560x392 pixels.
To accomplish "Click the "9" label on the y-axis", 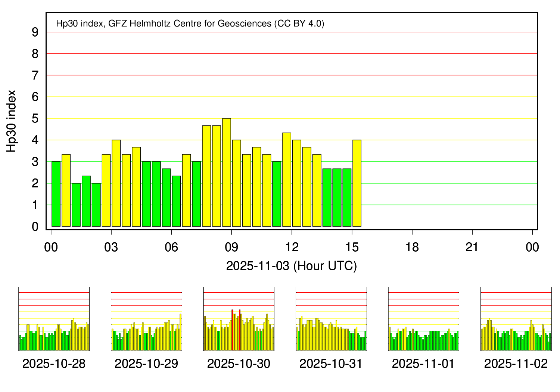I will coord(35,32).
